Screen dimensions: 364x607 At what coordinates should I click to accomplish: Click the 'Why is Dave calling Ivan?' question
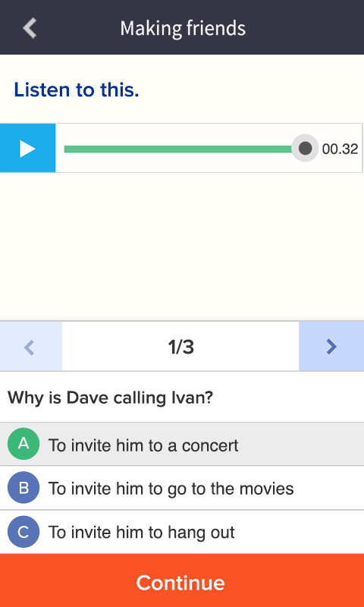pos(110,398)
